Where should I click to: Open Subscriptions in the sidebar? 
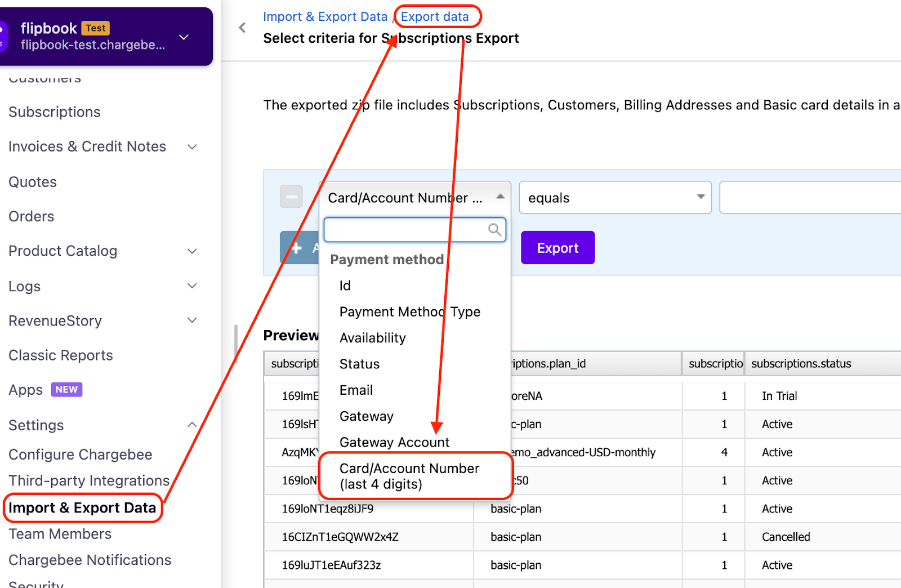(x=55, y=112)
